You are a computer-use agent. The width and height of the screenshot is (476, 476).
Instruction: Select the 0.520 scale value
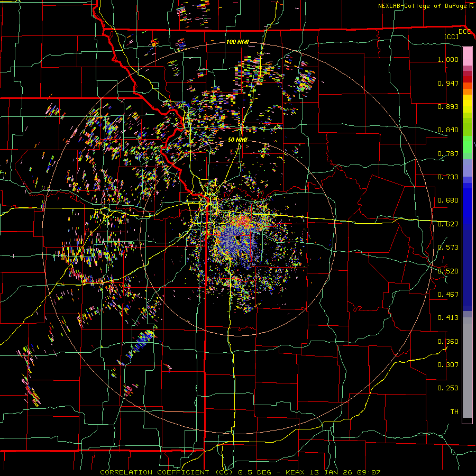448,271
